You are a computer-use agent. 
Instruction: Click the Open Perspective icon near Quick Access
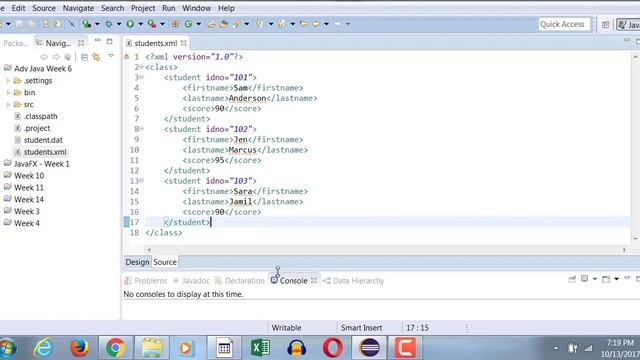point(606,24)
